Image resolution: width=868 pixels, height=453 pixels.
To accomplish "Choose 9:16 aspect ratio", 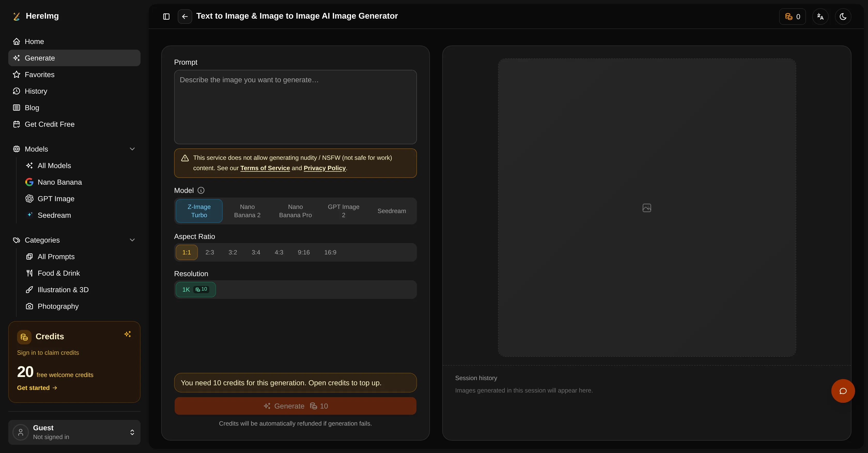I will [x=304, y=252].
